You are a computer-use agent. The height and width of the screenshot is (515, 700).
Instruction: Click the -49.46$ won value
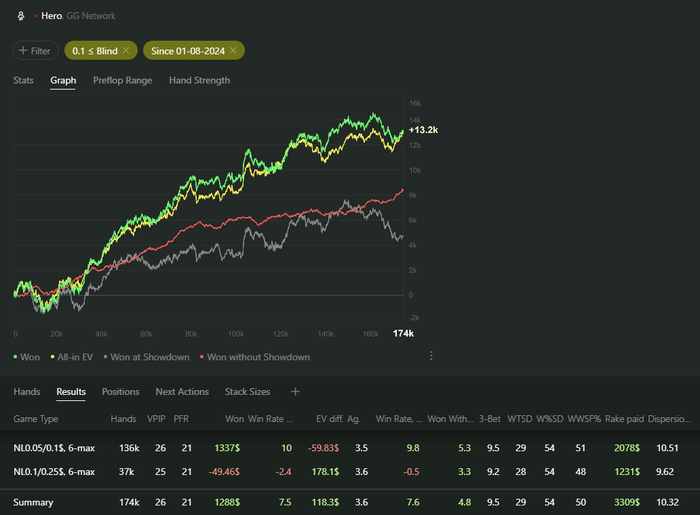point(224,472)
